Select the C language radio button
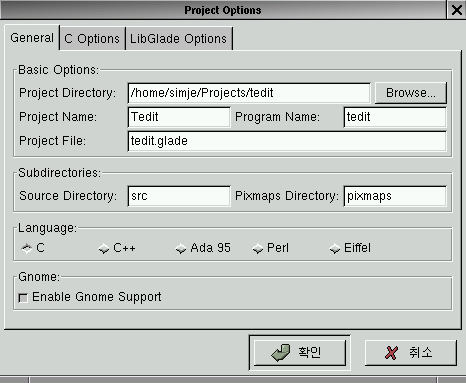Screen dimensions: 466x383 tap(26, 248)
